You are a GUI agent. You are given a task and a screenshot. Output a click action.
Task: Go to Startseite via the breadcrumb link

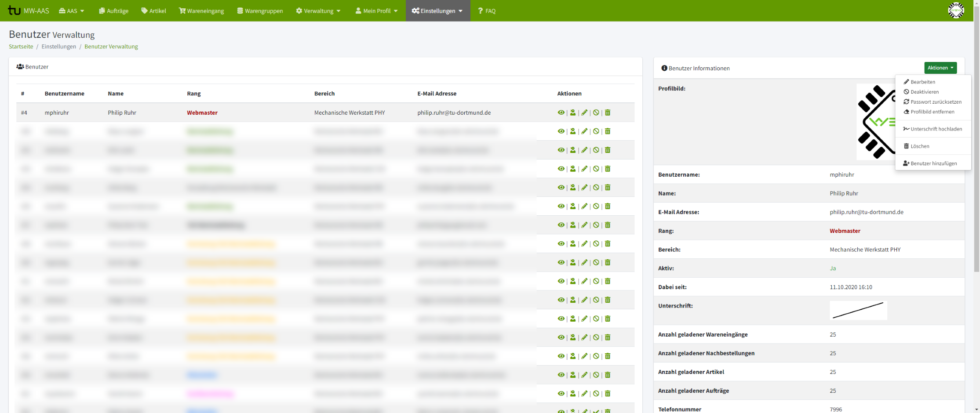point(21,47)
